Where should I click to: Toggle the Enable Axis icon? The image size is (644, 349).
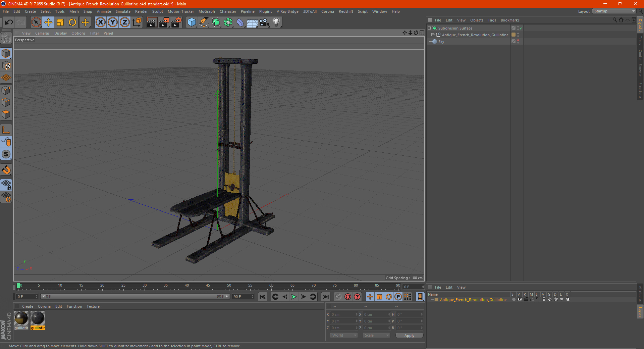(x=6, y=130)
